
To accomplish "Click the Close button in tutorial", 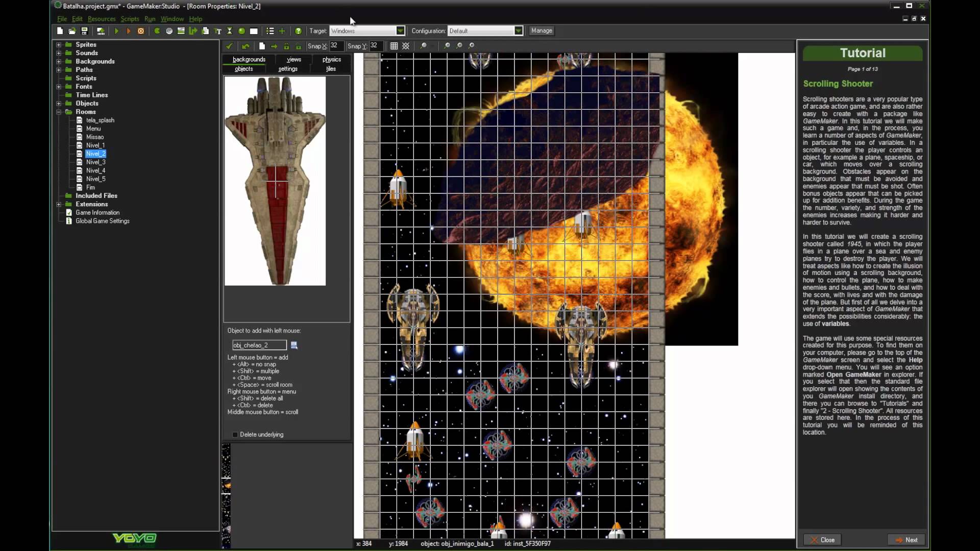I will (824, 539).
